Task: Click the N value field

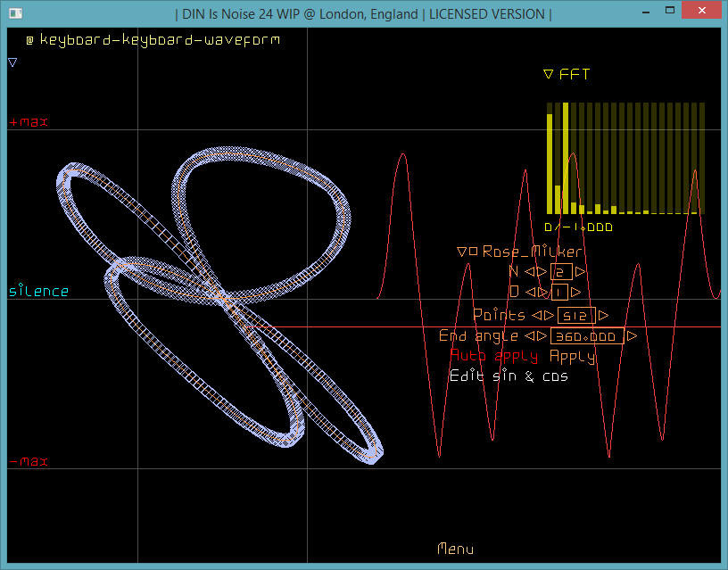Action: pos(561,272)
